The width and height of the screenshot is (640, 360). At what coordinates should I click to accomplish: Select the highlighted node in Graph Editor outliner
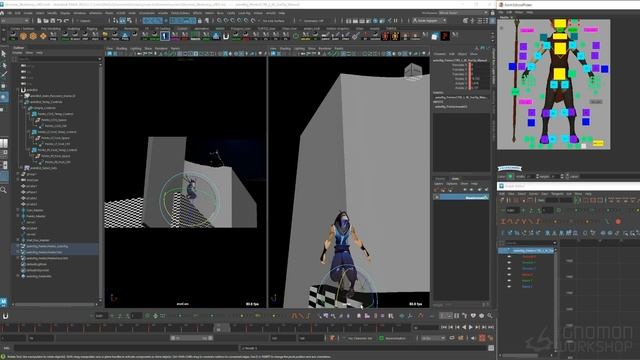pyautogui.click(x=527, y=251)
